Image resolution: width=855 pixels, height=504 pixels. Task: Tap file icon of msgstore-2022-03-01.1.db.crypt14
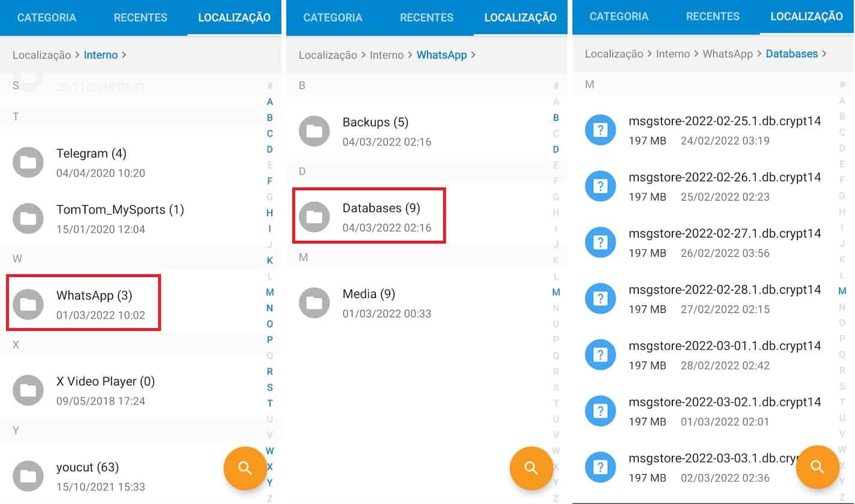601,355
